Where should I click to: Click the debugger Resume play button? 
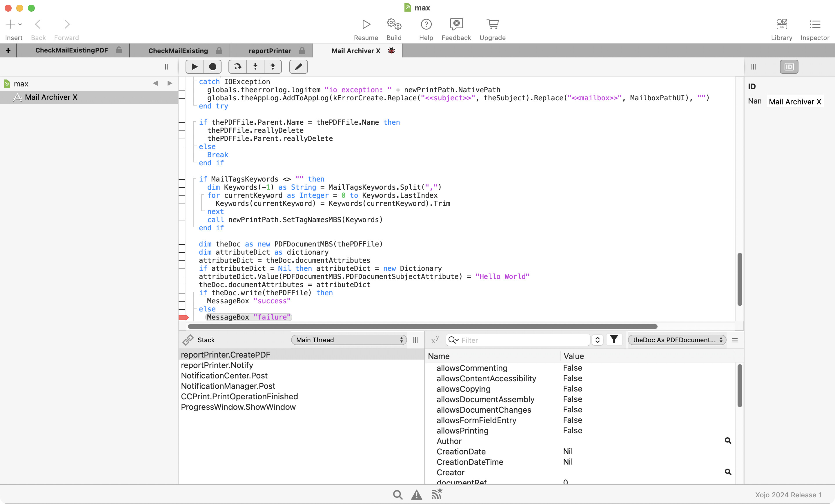tap(195, 66)
